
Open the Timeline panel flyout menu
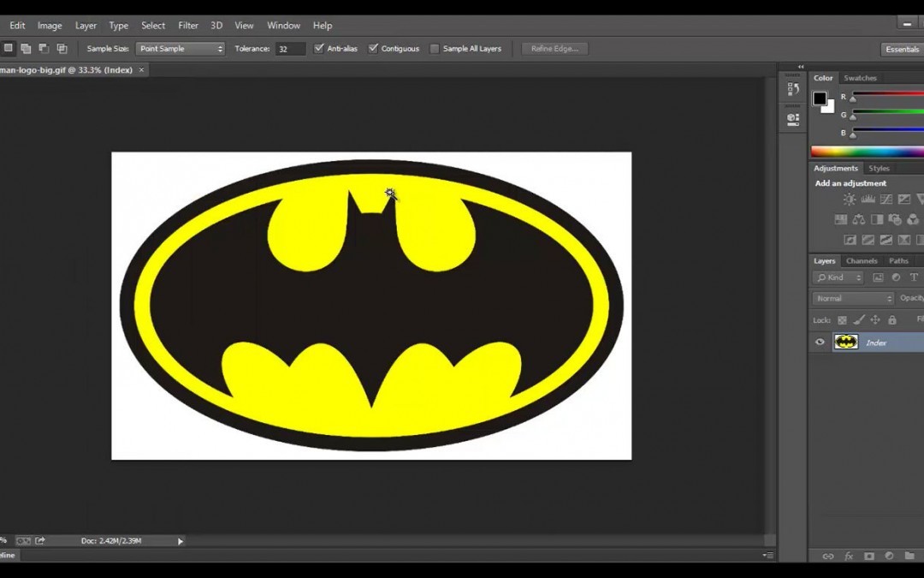pos(767,555)
